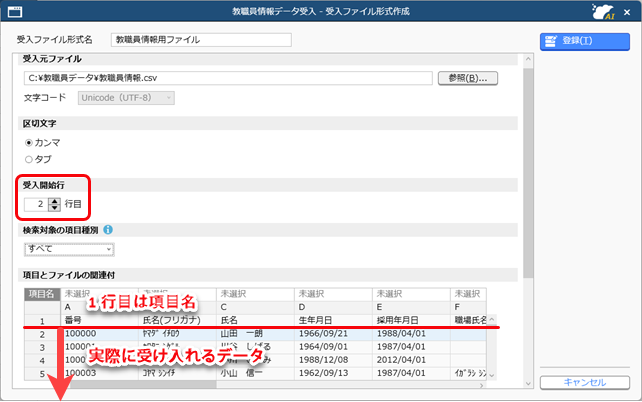The width and height of the screenshot is (642, 402).
Task: Click the table horizontal scrollbar thumb
Action: point(143,385)
